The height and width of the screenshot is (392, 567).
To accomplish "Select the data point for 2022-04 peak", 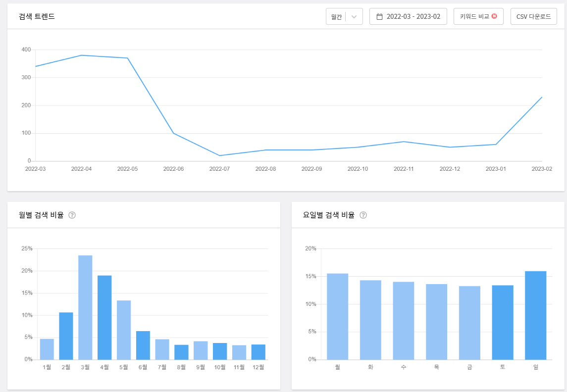I will (x=81, y=55).
